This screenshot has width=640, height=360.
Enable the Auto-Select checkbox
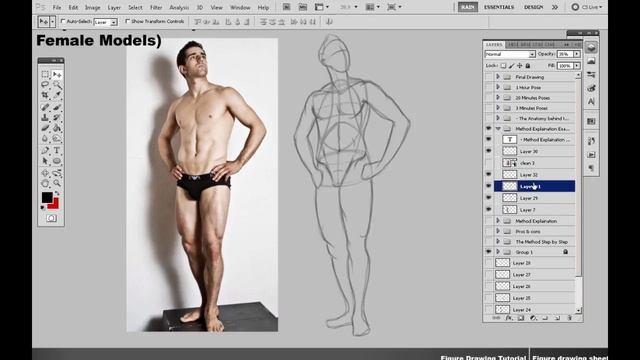coord(63,21)
